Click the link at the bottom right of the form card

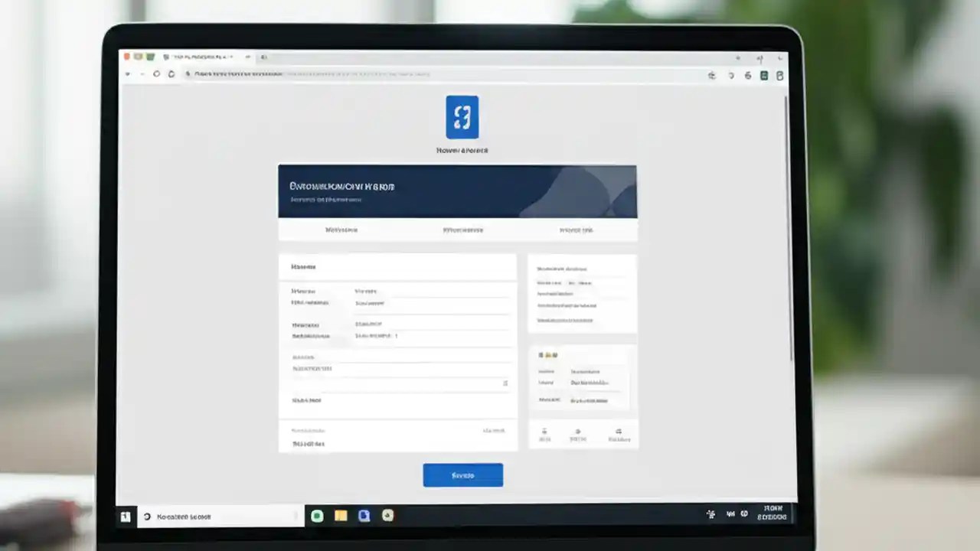pyautogui.click(x=492, y=430)
